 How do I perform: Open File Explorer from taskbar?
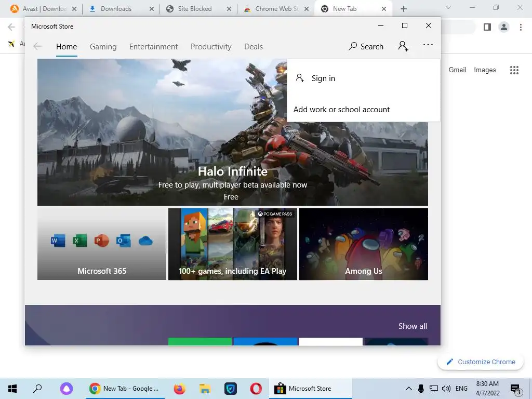[205, 389]
